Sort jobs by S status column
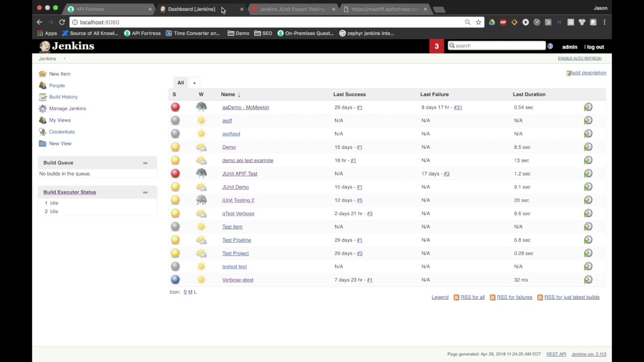Image resolution: width=644 pixels, height=362 pixels. point(174,95)
